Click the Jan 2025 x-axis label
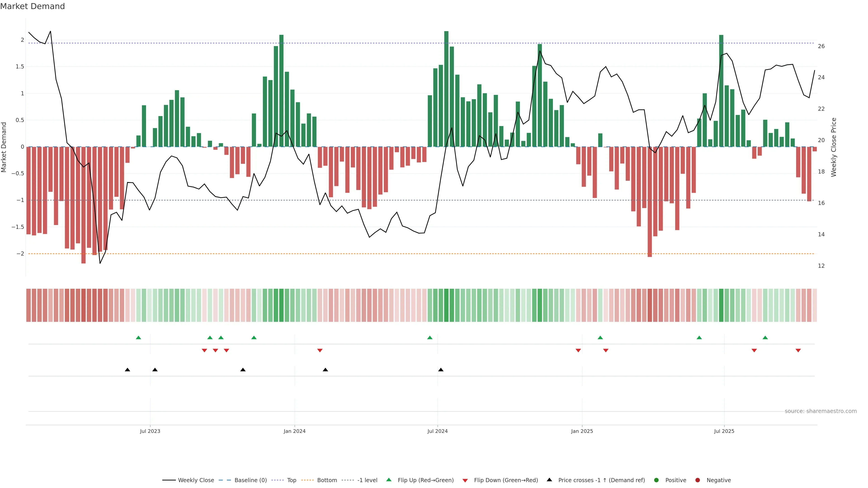 pyautogui.click(x=582, y=432)
